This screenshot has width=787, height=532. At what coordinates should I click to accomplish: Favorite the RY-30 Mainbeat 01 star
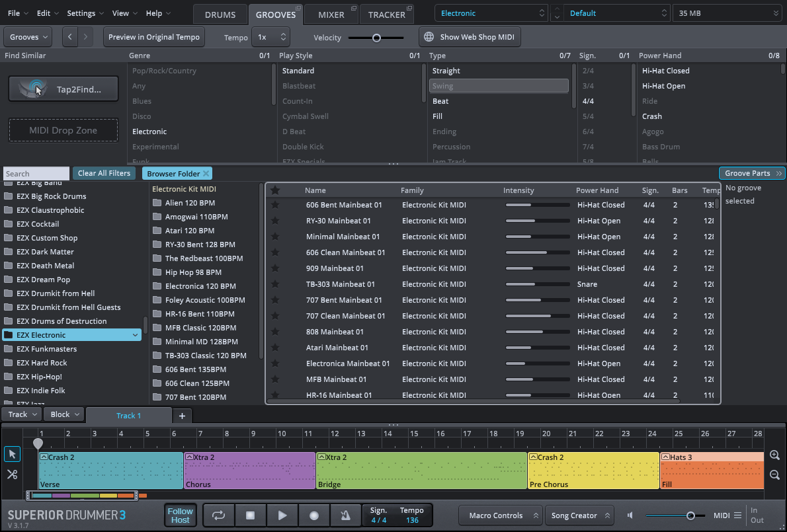(275, 221)
